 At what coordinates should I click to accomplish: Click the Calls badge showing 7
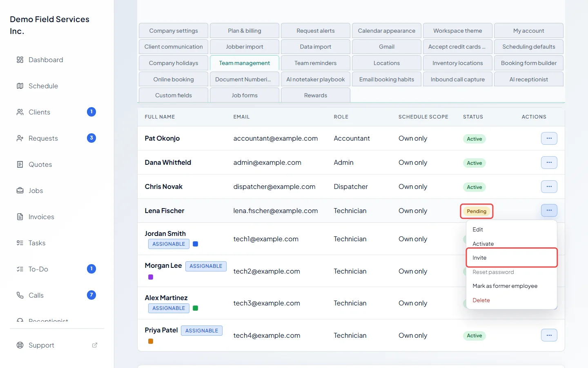[x=91, y=295]
